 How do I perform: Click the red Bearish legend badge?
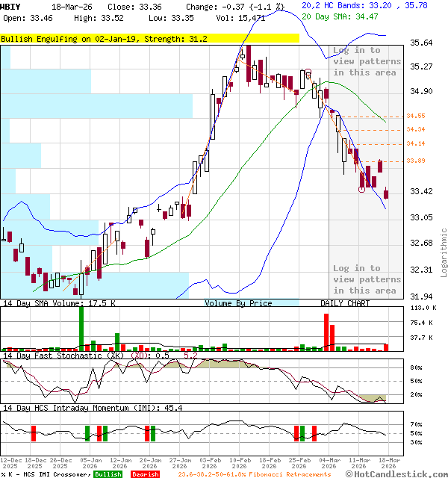tap(145, 474)
